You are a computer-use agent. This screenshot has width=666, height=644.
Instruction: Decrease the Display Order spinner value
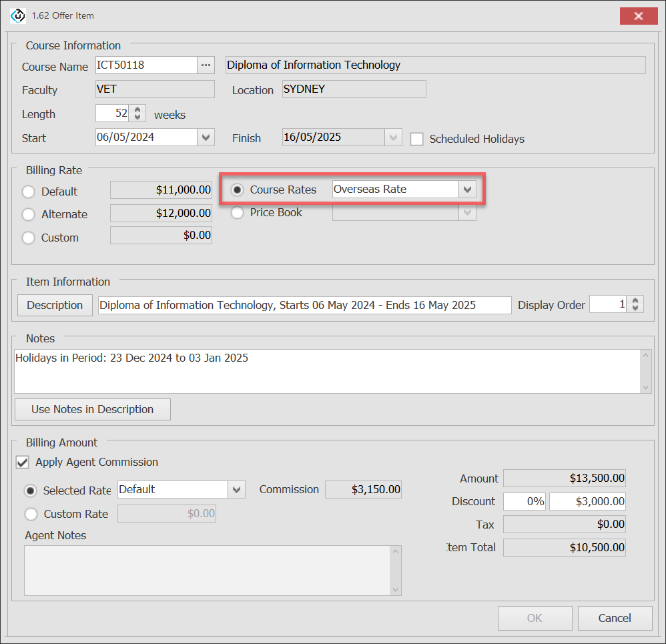(x=635, y=308)
